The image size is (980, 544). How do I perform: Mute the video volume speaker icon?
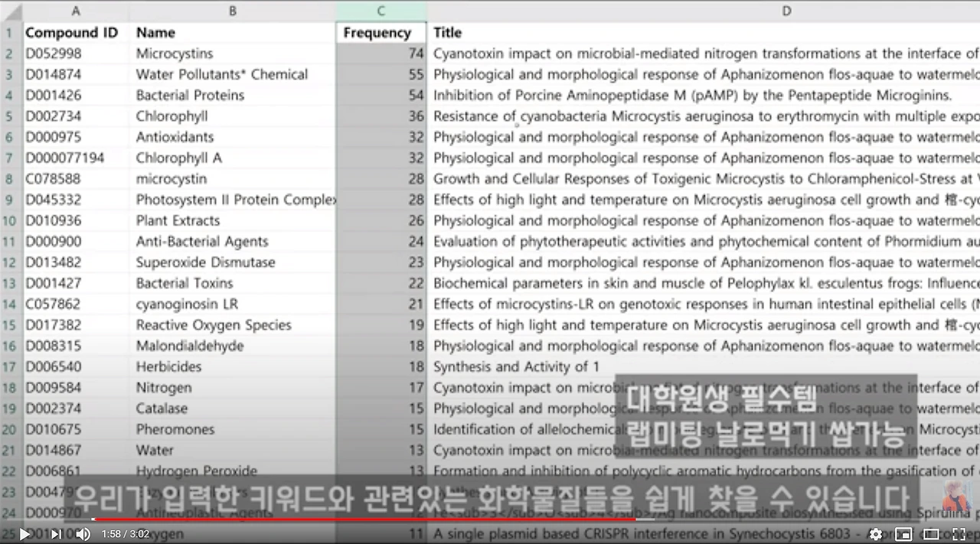(83, 534)
